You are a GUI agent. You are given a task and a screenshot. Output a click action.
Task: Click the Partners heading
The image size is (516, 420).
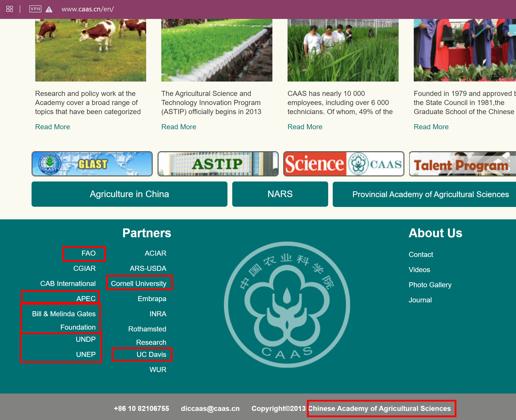click(x=147, y=233)
